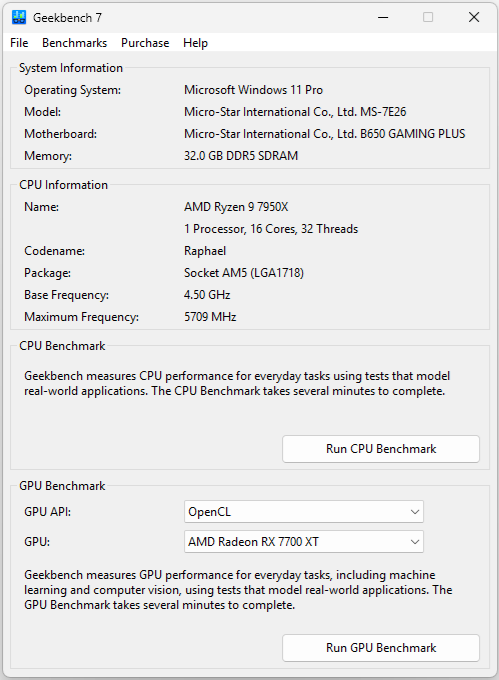Open the Help menu
Screen dimensions: 499x680
click(196, 43)
